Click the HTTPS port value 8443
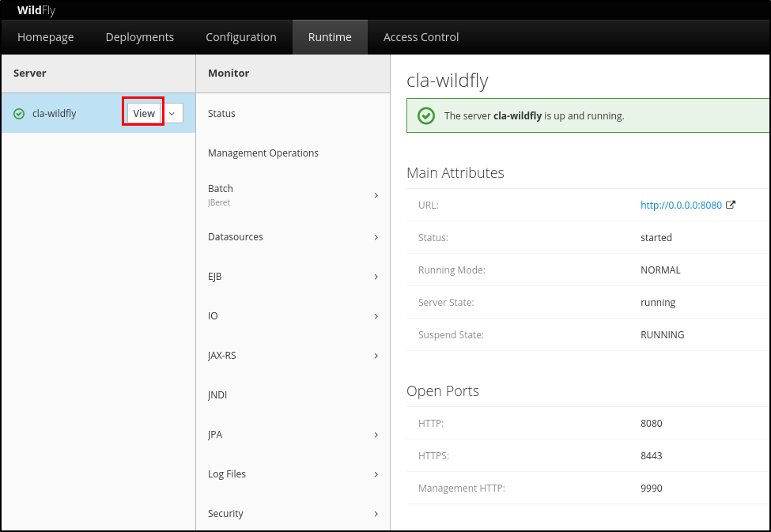This screenshot has height=532, width=771. pos(651,456)
